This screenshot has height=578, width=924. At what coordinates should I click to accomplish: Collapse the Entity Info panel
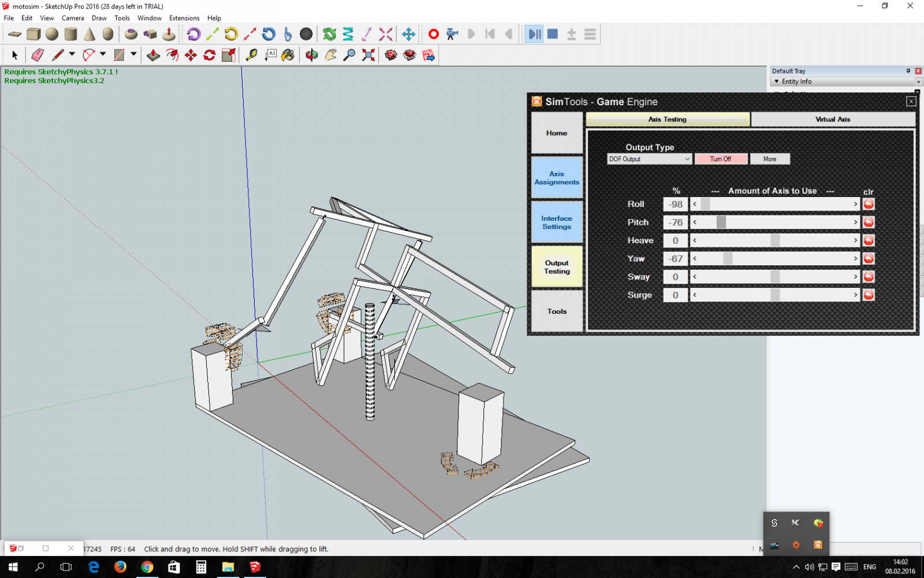pos(777,81)
